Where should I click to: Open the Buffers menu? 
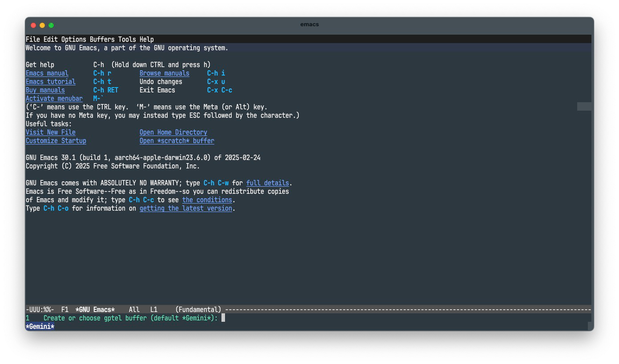click(x=102, y=39)
